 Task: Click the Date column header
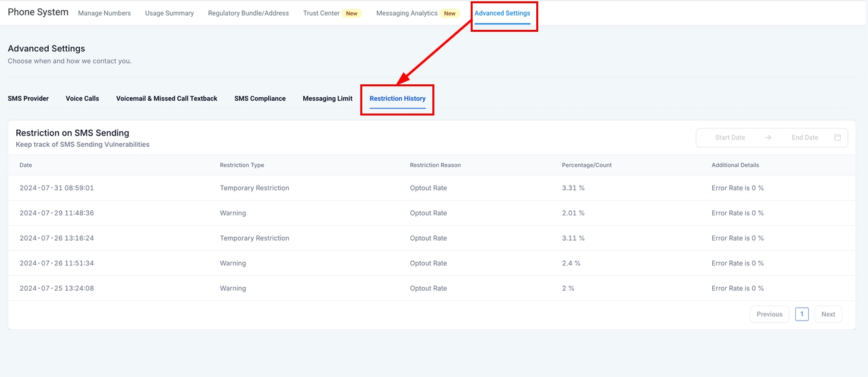(26, 165)
